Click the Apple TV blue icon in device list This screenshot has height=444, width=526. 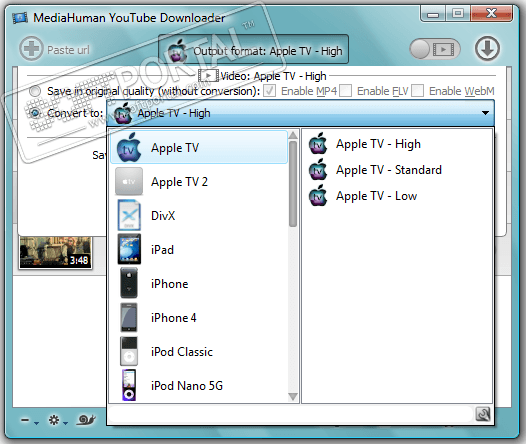(129, 148)
